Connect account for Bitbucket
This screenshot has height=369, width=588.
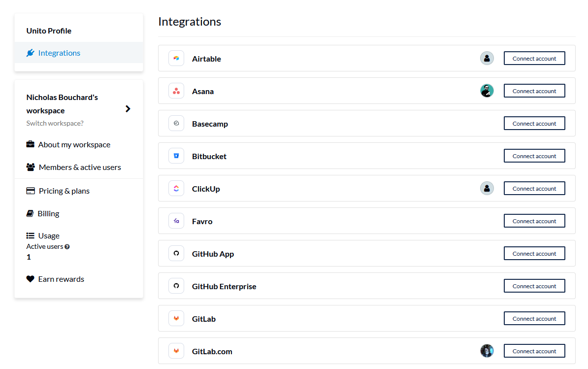534,156
